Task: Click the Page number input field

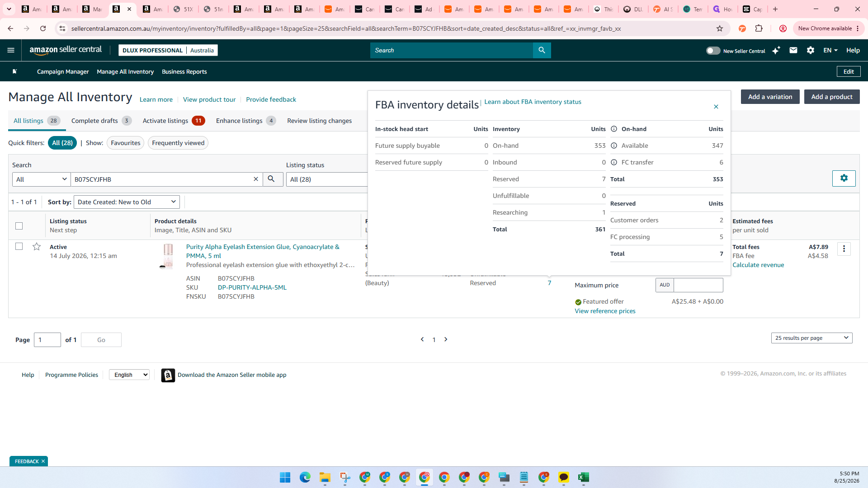Action: coord(47,340)
